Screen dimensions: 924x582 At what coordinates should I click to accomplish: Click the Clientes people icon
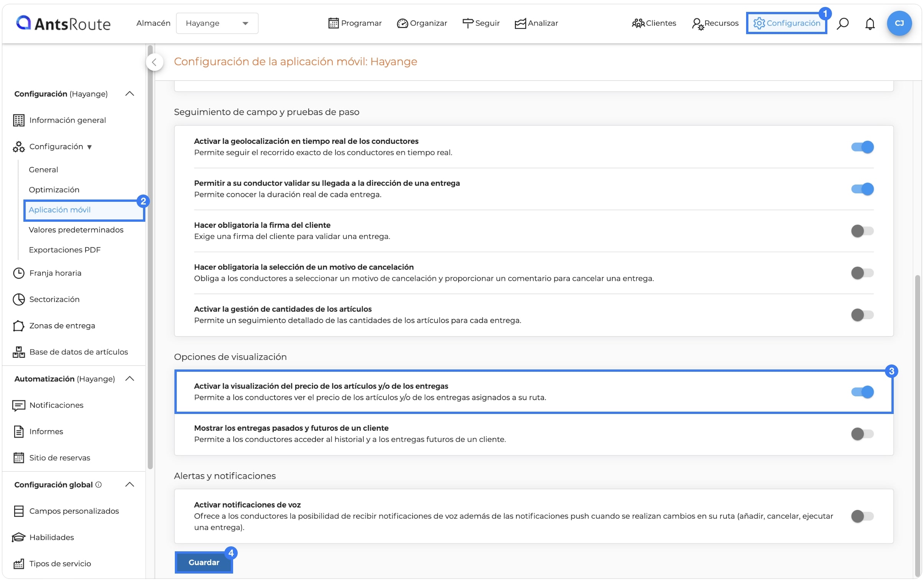tap(638, 23)
